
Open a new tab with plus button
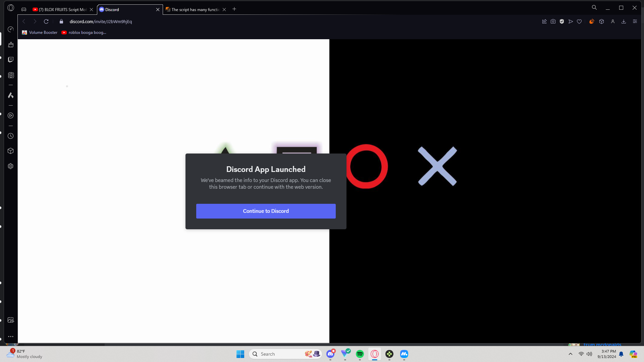coord(234,9)
